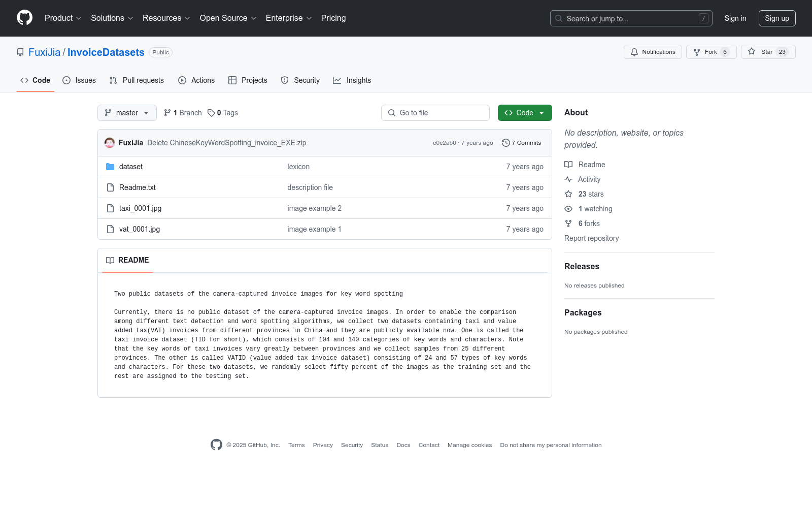Select the Code tab

36,80
